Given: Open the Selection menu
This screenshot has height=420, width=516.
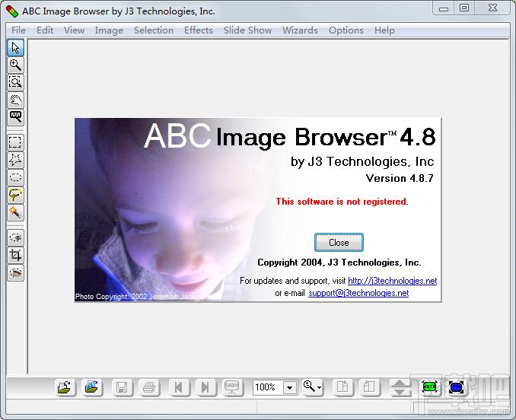Looking at the screenshot, I should [x=154, y=30].
